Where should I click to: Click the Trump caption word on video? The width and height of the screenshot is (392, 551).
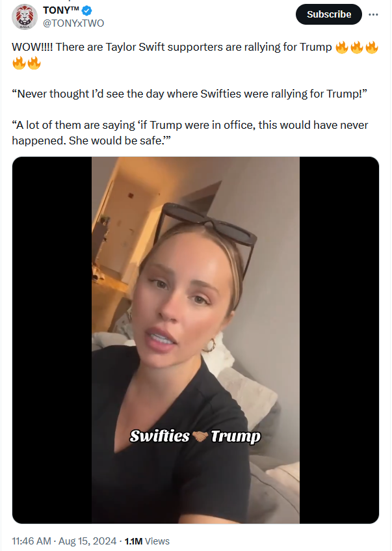236,437
